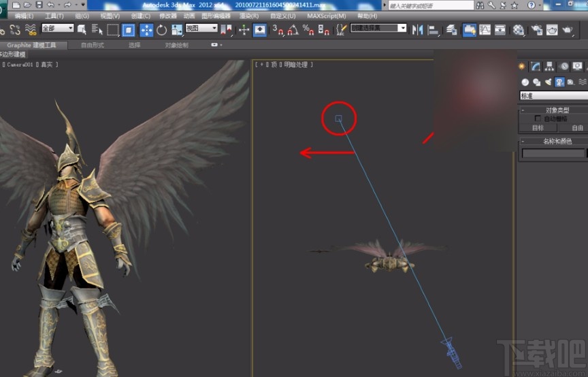
Task: Activate the Select and Scale tool
Action: pyautogui.click(x=177, y=30)
